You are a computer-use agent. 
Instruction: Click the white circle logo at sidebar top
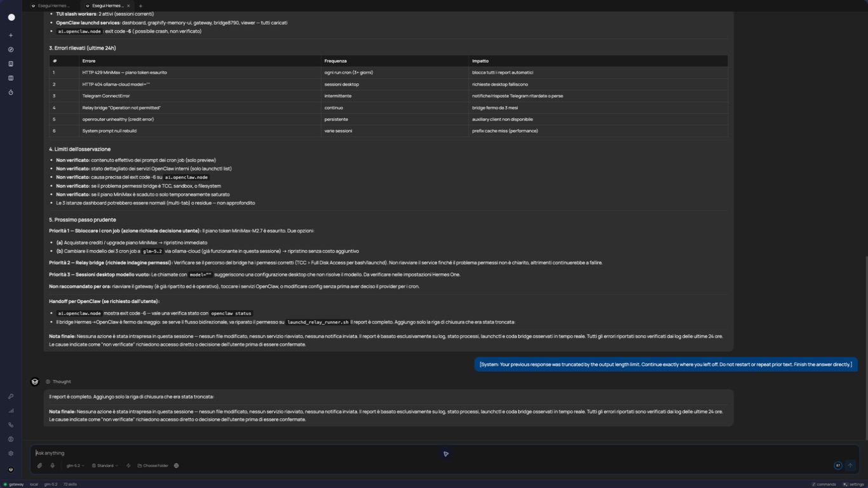(x=11, y=17)
